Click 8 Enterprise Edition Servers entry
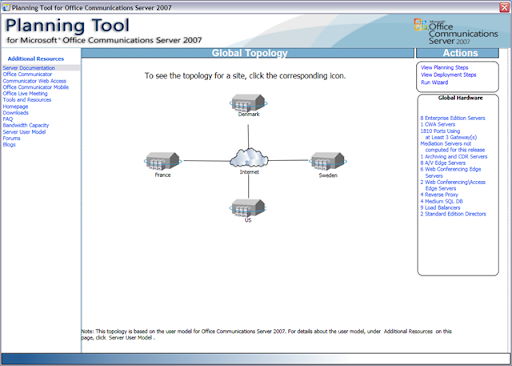The height and width of the screenshot is (366, 512). (453, 118)
